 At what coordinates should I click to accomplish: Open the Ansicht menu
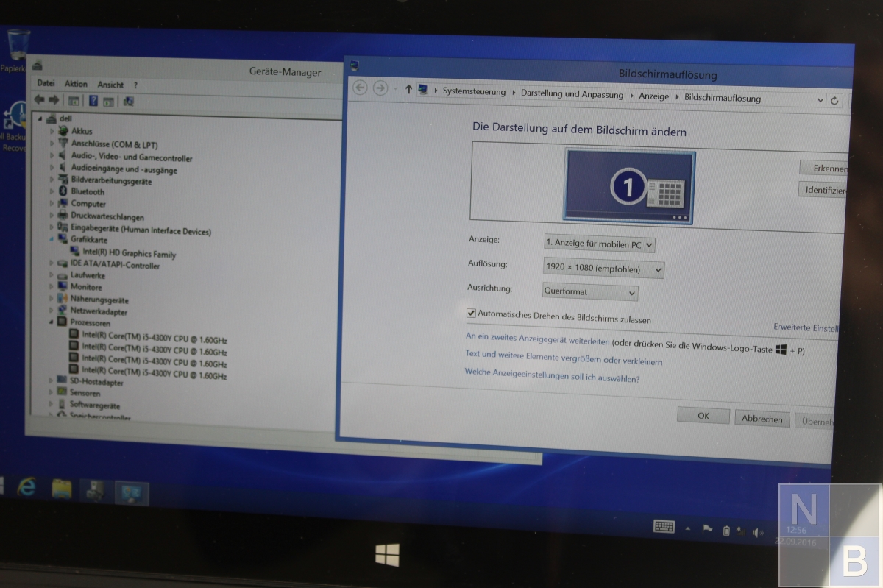(110, 85)
